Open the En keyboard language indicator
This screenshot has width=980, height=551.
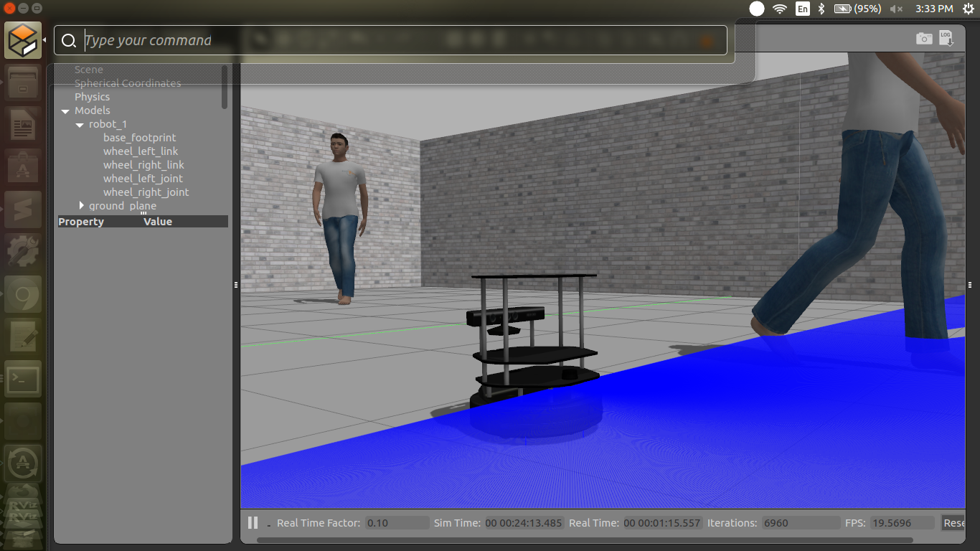[803, 9]
